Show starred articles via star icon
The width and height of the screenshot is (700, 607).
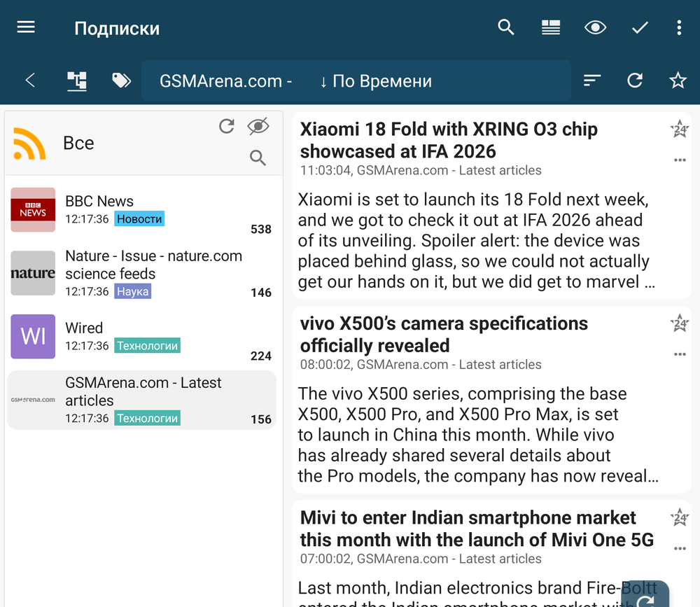pyautogui.click(x=678, y=81)
